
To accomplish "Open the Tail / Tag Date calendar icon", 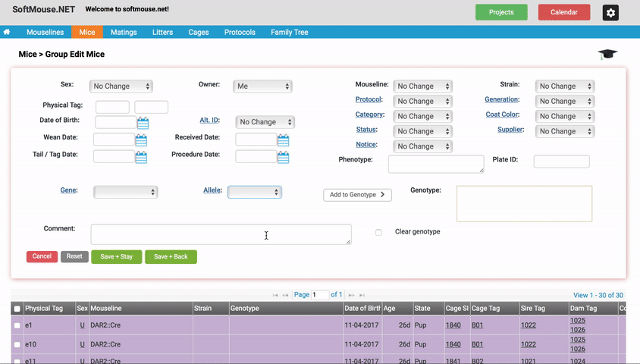I will 141,157.
